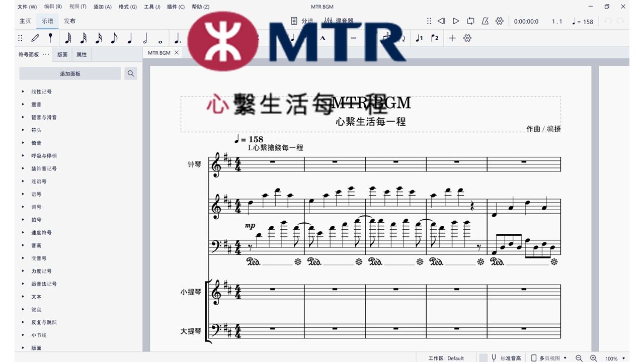Select the 64th note duration
The image size is (644, 362).
pyautogui.click(x=68, y=38)
